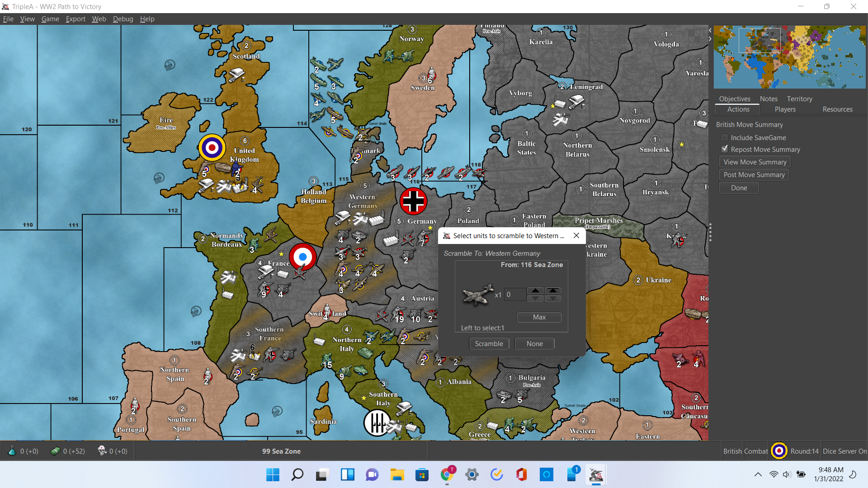This screenshot has width=868, height=488.
Task: Set scramble count to maximum with top arrow
Action: (553, 291)
